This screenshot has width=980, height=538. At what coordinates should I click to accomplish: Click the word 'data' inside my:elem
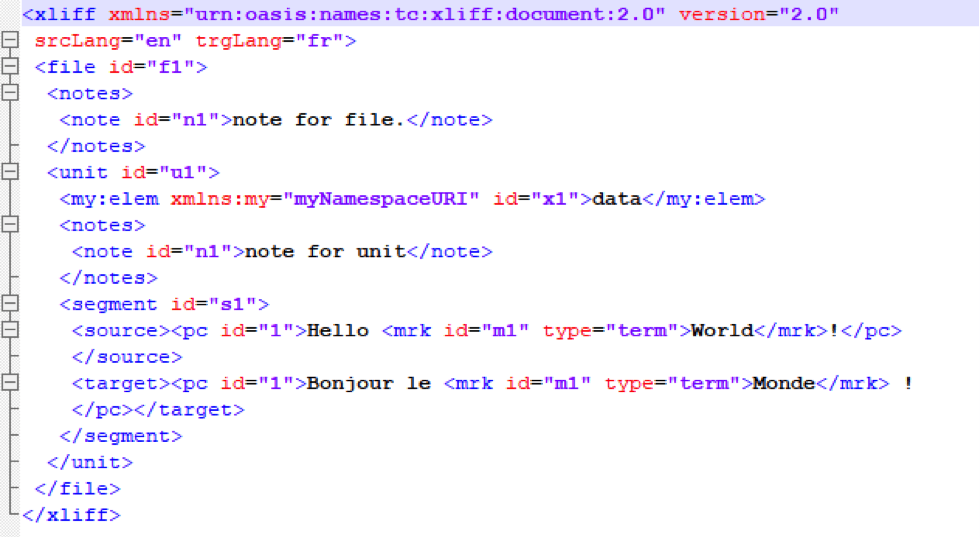click(x=617, y=199)
